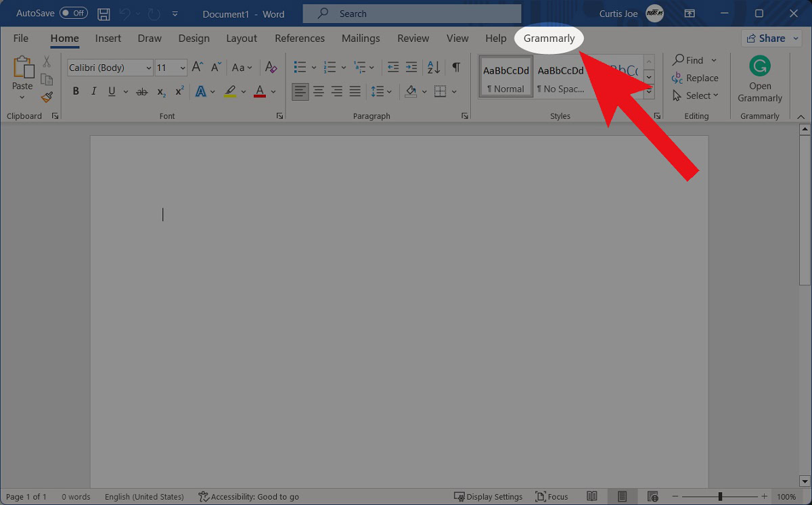Image resolution: width=812 pixels, height=505 pixels.
Task: Click the Replace button
Action: [695, 78]
